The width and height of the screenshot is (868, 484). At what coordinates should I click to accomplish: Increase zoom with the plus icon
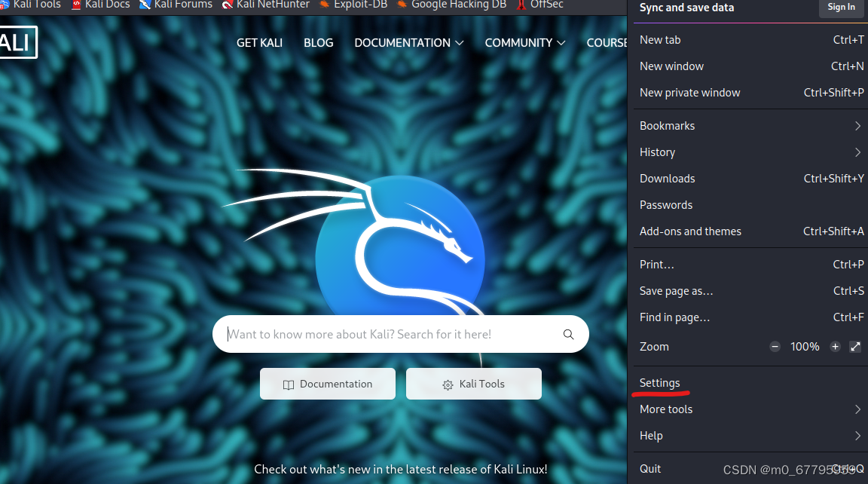pyautogui.click(x=836, y=347)
